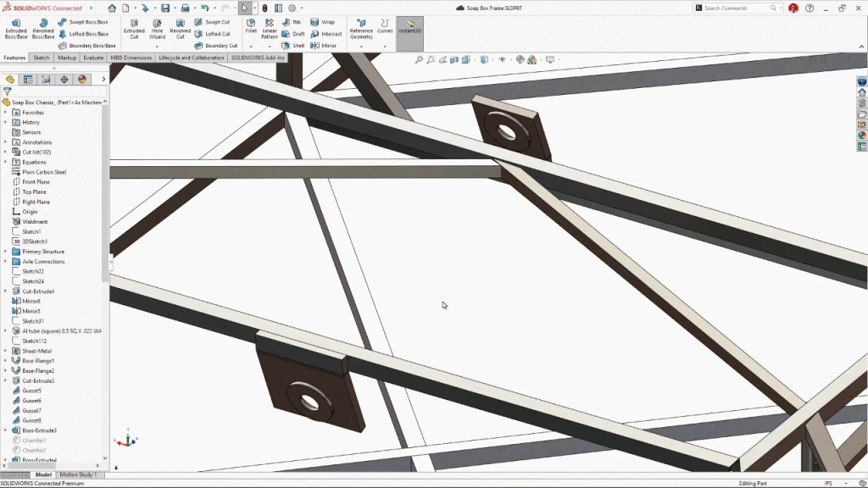Click the Zoom to Fit view icon
The image size is (868, 488).
tap(420, 60)
